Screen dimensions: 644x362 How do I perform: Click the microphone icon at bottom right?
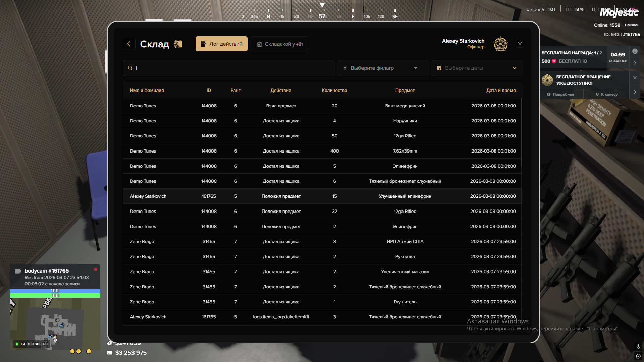point(638,346)
